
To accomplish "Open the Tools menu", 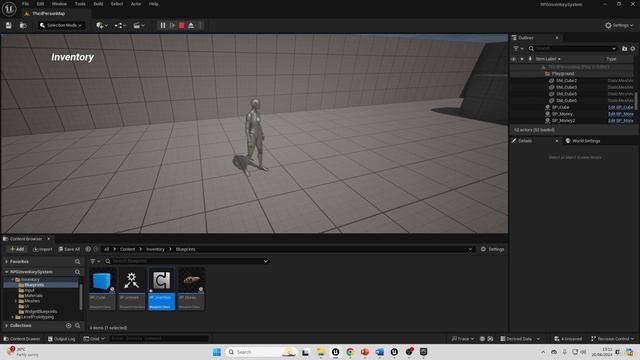I will [80, 4].
